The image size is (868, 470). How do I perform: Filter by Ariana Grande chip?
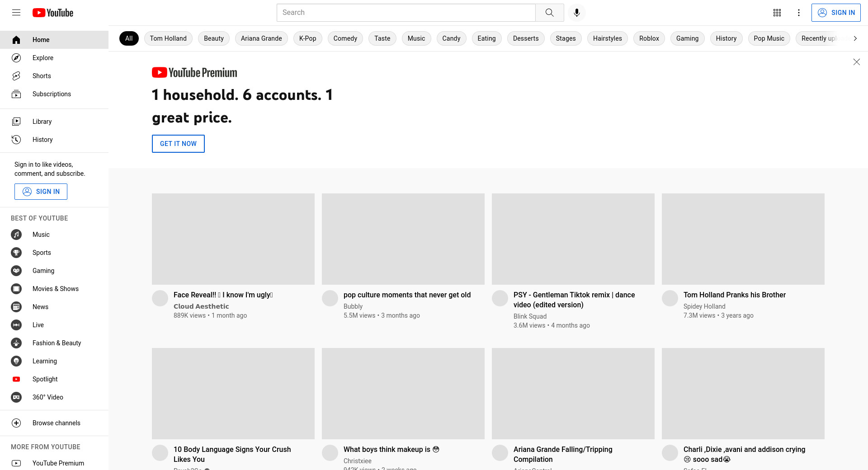261,38
